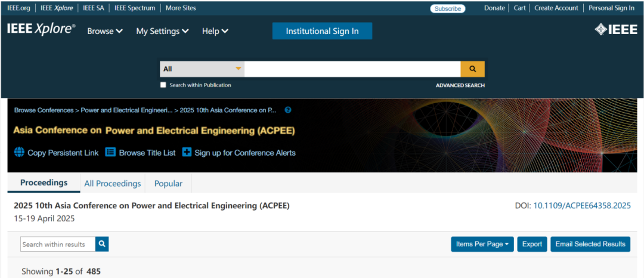Viewport: 644px width, 278px height.
Task: Click the Browse Title List list icon
Action: coord(110,152)
